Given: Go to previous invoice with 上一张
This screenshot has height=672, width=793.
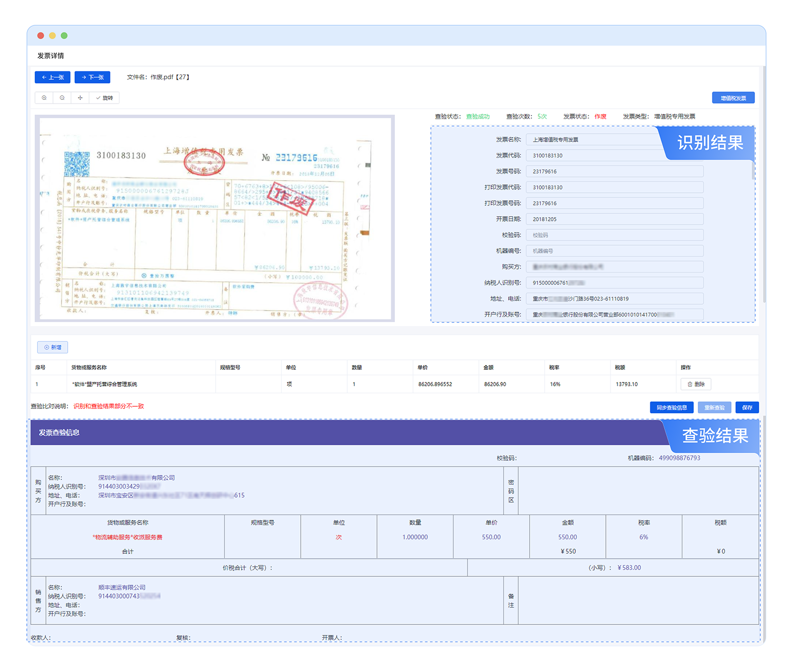Looking at the screenshot, I should (53, 77).
